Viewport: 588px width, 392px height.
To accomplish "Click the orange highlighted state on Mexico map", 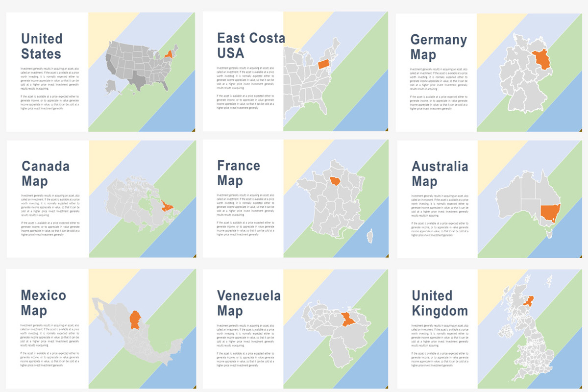I will 136,319.
